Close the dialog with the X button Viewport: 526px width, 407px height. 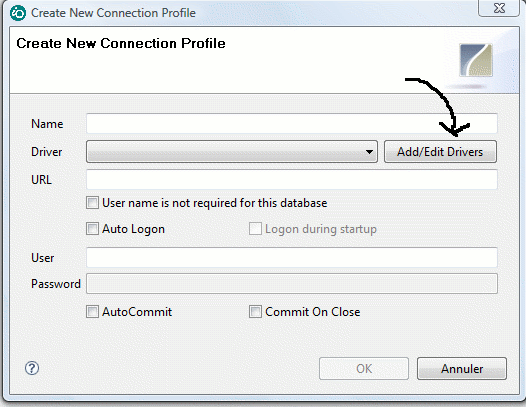point(499,8)
